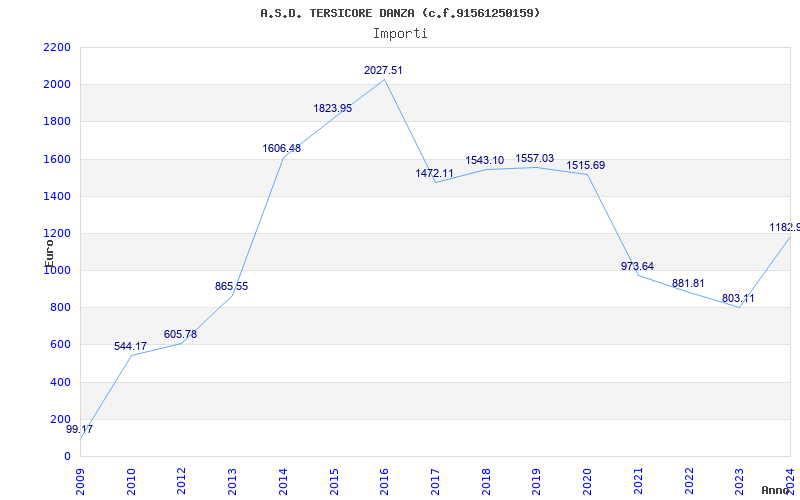Select the 1543.10 data label
The width and height of the screenshot is (800, 500).
click(x=485, y=160)
